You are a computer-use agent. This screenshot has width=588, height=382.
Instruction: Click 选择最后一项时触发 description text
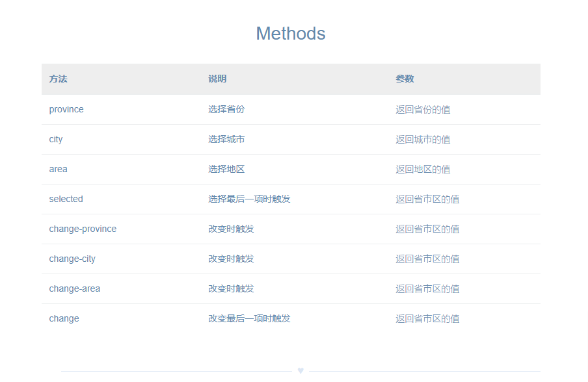coord(249,199)
